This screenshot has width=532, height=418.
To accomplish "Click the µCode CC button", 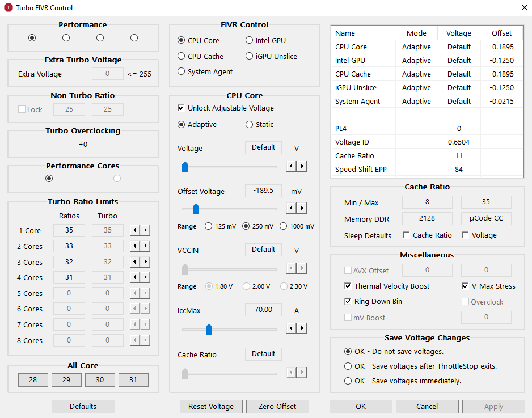I will coord(486,218).
